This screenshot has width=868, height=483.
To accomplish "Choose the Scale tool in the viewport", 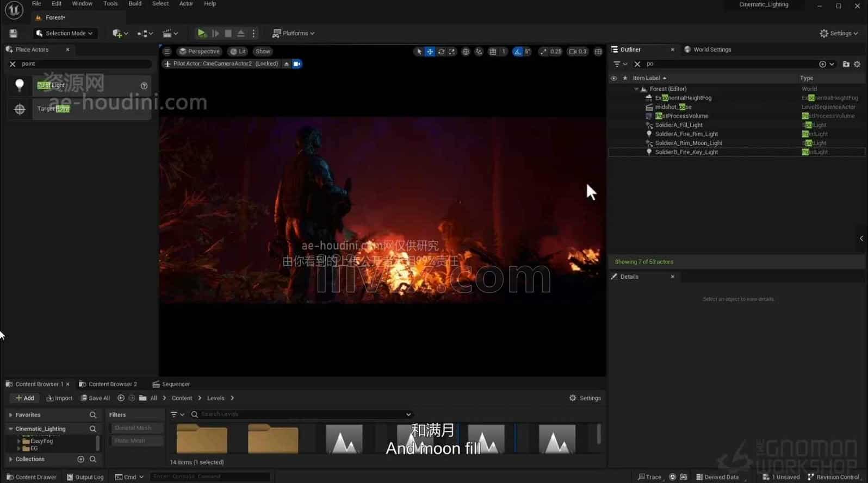I will click(x=452, y=52).
